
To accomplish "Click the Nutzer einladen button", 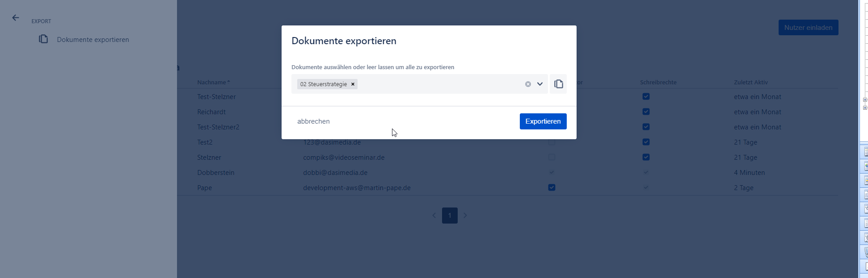I will pyautogui.click(x=808, y=27).
